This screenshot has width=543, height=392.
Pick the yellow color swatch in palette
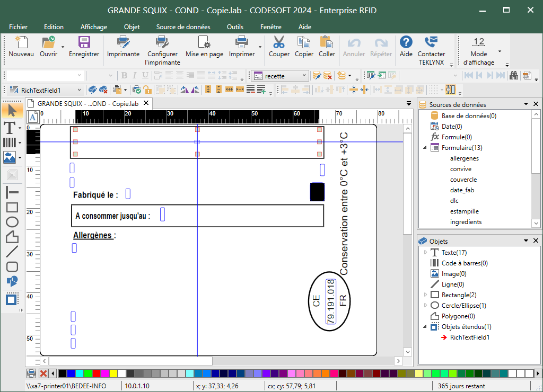pos(113,373)
